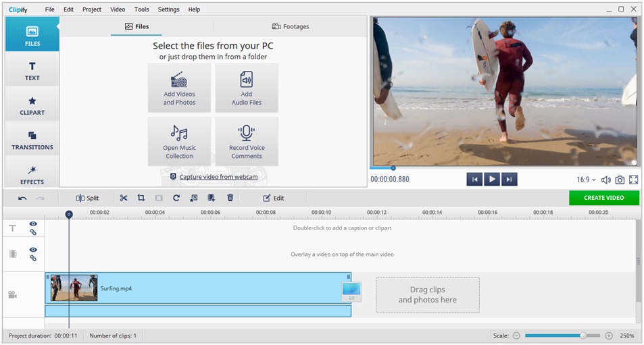Screen dimensions: 644x345
Task: Take a snapshot with camera icon
Action: [620, 180]
